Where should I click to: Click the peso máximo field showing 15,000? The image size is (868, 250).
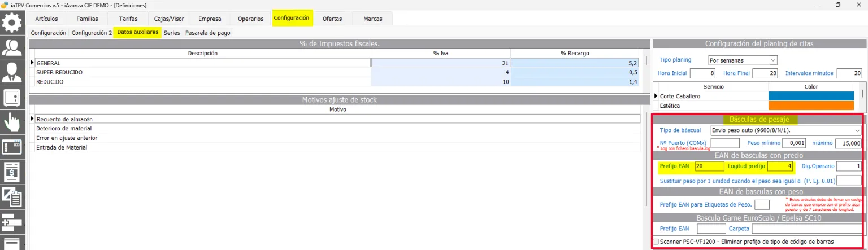point(849,143)
